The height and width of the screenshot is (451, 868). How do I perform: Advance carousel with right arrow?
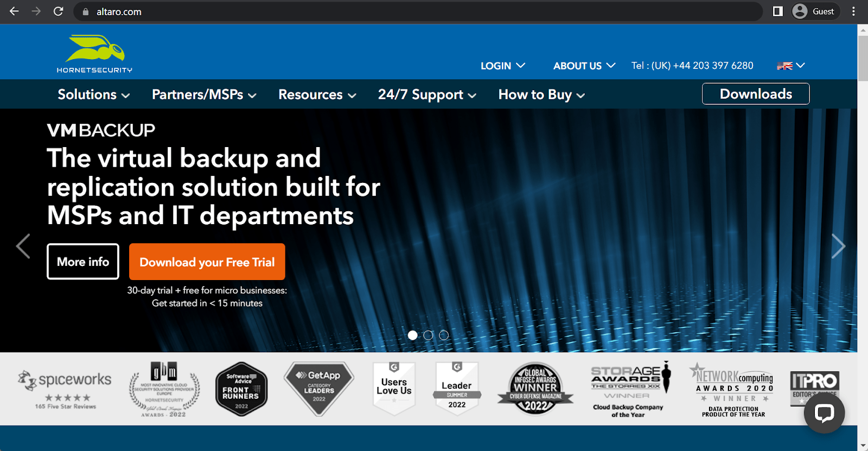click(x=838, y=246)
